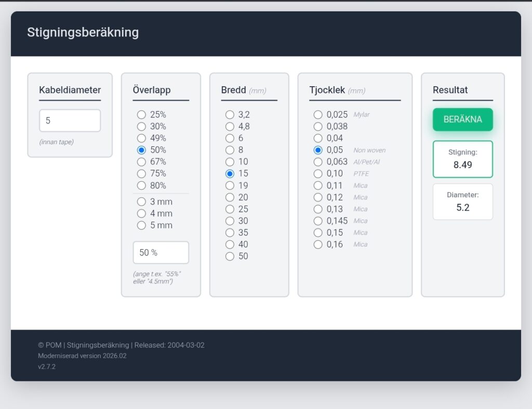Choose the 50 mm width option

[230, 256]
